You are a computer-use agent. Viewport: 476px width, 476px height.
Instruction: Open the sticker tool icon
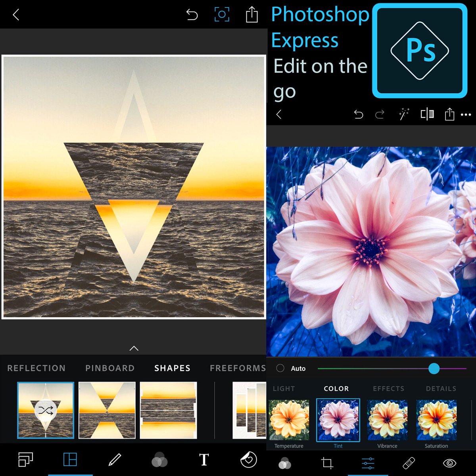tap(249, 460)
